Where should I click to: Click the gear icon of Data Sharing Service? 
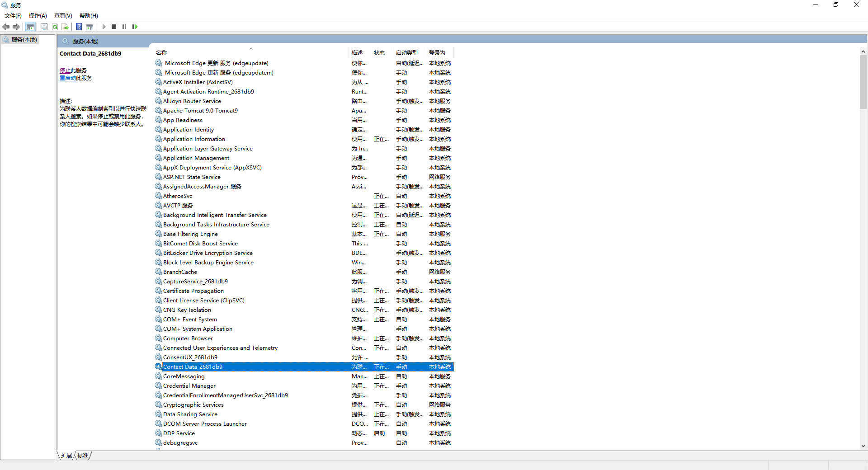pyautogui.click(x=159, y=414)
